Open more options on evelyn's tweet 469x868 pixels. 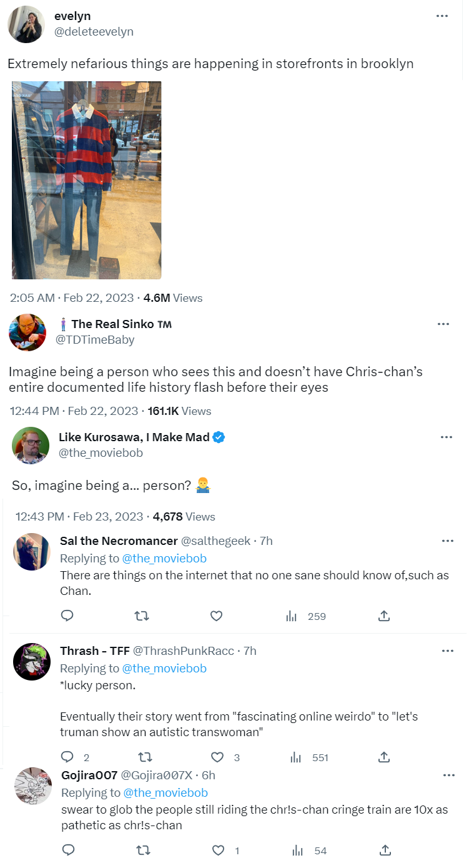[x=442, y=16]
